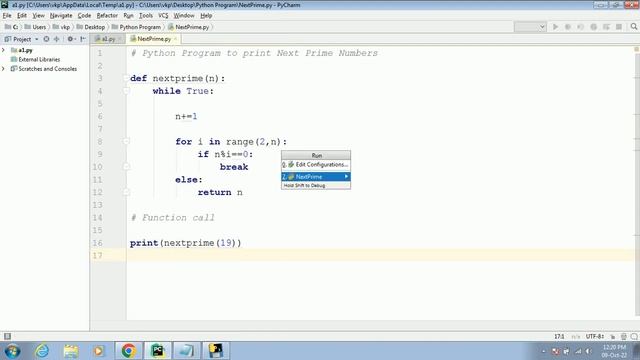
Task: Close the a1.py editor tab
Action: coord(119,39)
